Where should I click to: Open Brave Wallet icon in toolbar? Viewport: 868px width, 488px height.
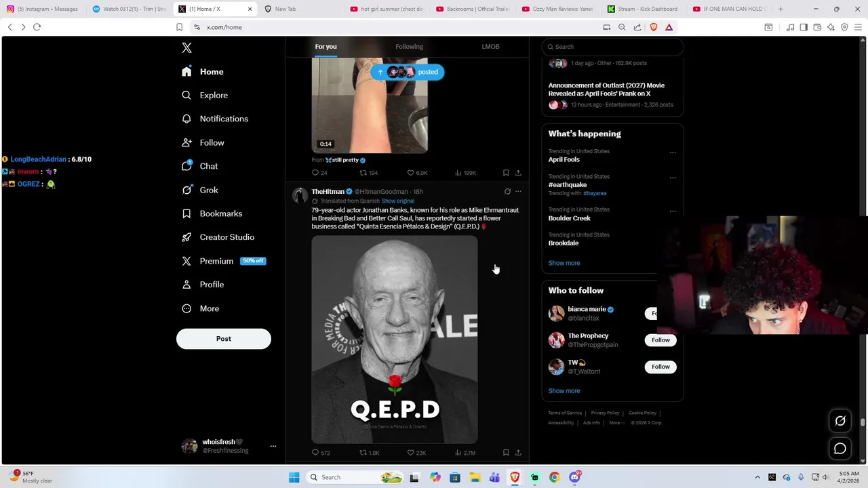(x=817, y=27)
